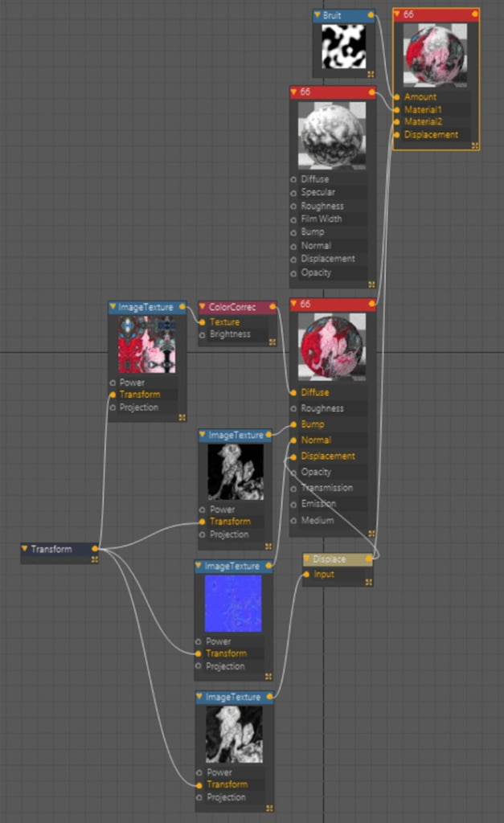The width and height of the screenshot is (504, 823).
Task: Click the Displace node corner grip icon
Action: click(368, 581)
